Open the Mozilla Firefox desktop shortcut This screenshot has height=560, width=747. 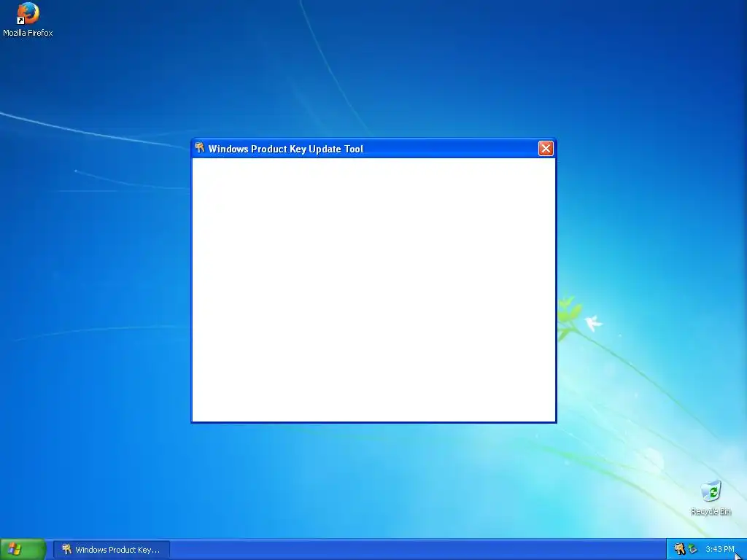[28, 20]
